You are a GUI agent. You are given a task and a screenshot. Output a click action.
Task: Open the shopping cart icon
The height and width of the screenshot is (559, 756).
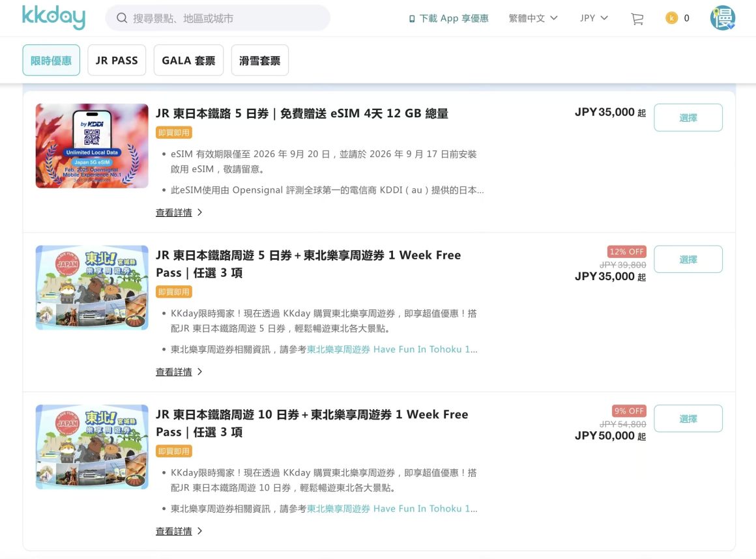[637, 18]
